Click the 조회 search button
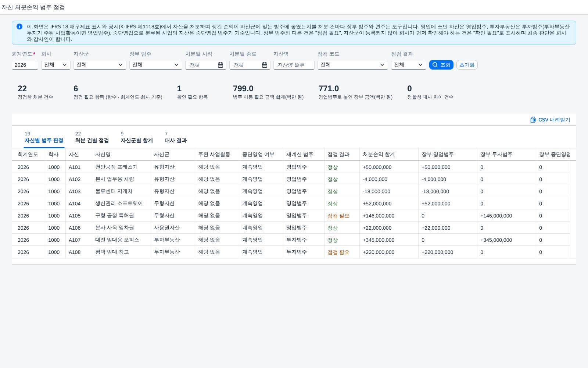This screenshot has width=588, height=368. (x=441, y=65)
